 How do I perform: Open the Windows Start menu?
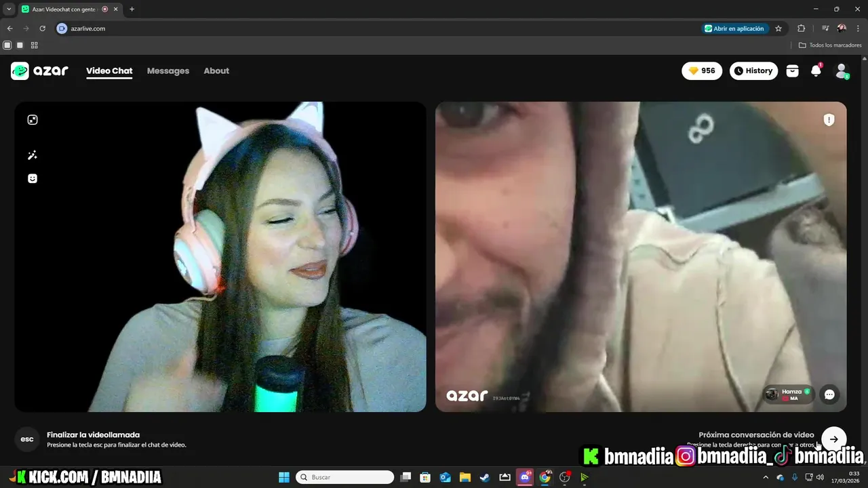283,477
